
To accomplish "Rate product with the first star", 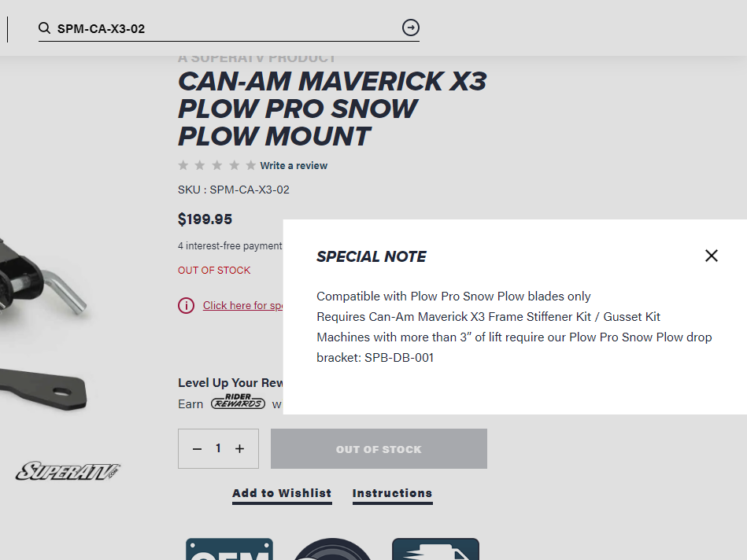I will click(183, 165).
